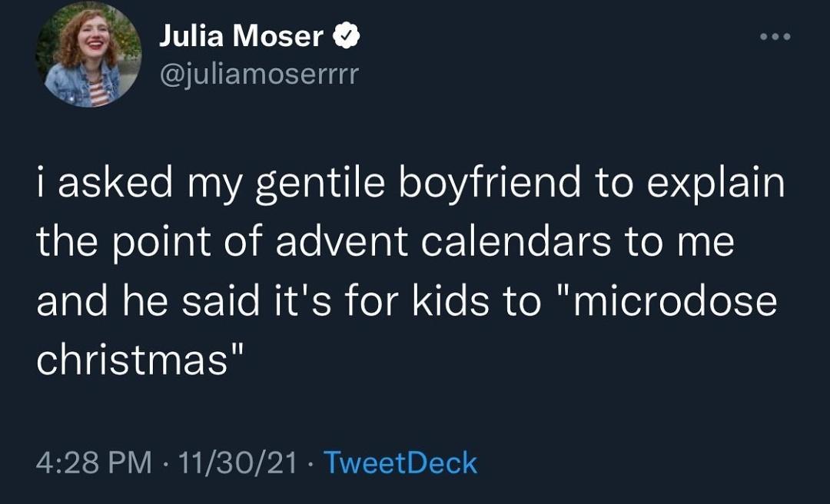Click the TweetDeck source link
The width and height of the screenshot is (830, 504).
400,463
